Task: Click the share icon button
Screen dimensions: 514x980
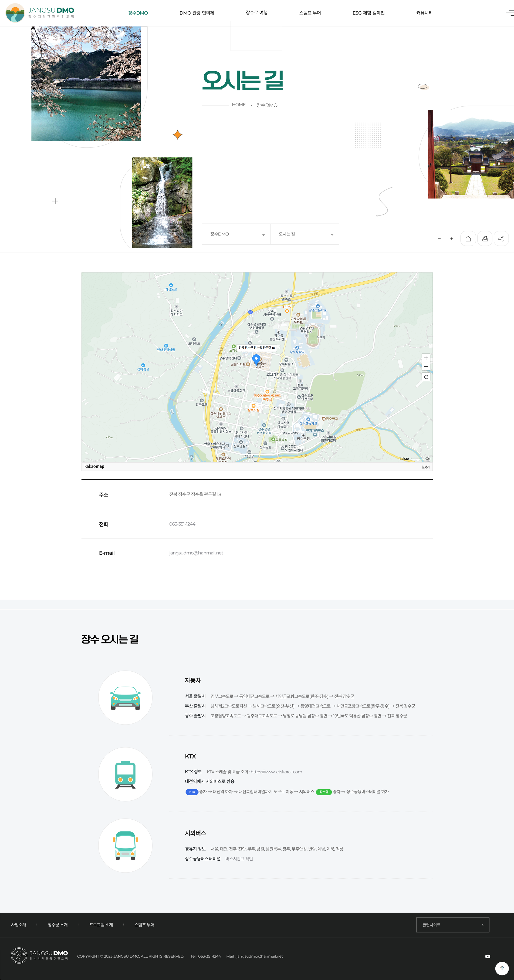Action: click(501, 238)
